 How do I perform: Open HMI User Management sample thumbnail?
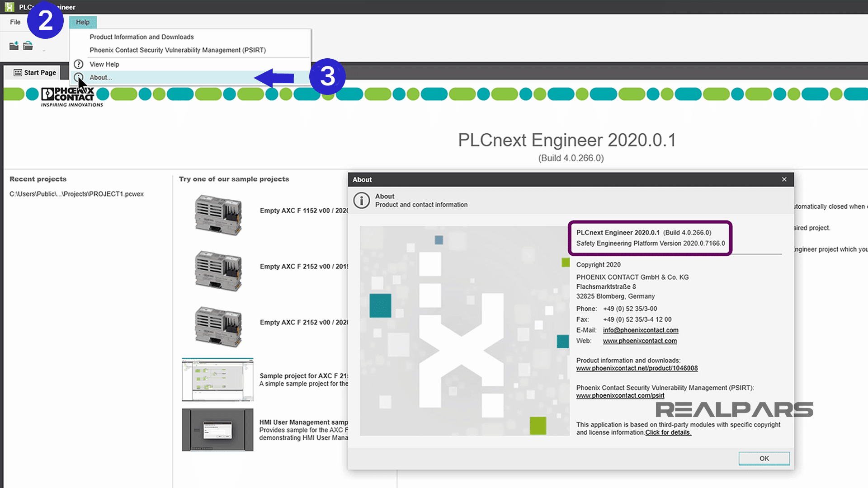(x=217, y=430)
